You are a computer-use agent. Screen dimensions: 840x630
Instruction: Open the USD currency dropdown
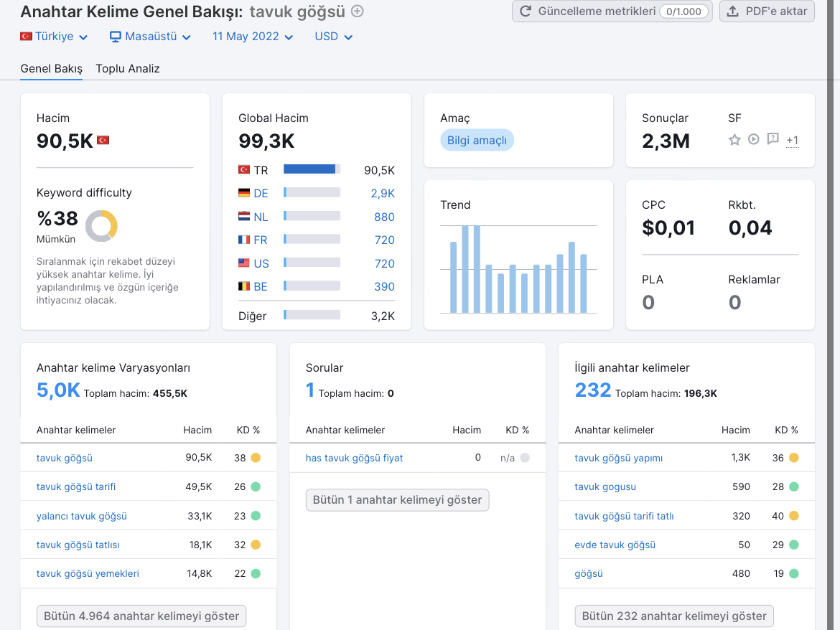333,37
